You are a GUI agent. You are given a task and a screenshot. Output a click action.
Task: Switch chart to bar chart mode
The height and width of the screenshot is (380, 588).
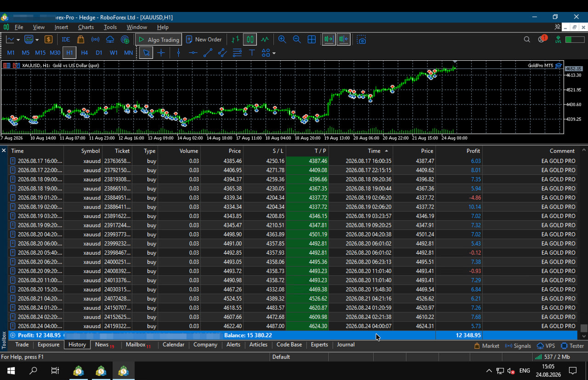click(235, 39)
